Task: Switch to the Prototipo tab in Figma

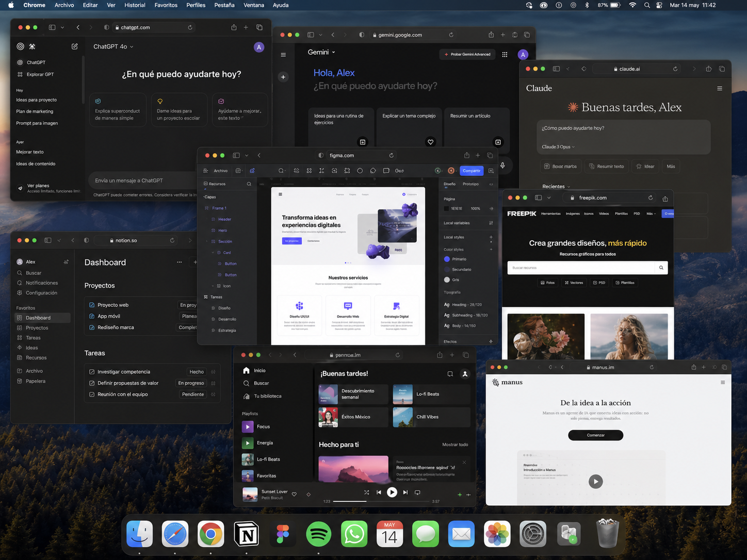Action: pyautogui.click(x=470, y=184)
